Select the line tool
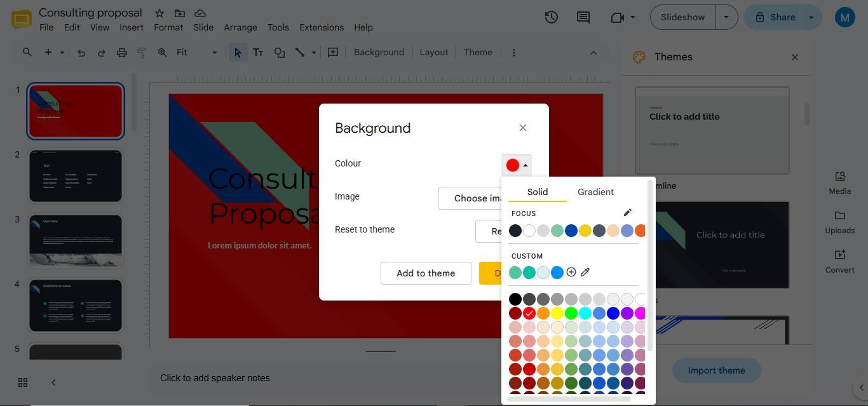This screenshot has height=406, width=868. pos(300,53)
